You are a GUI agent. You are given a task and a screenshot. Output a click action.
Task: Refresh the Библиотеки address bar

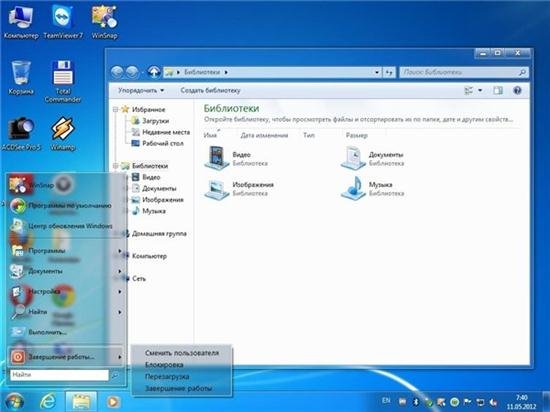tap(389, 72)
